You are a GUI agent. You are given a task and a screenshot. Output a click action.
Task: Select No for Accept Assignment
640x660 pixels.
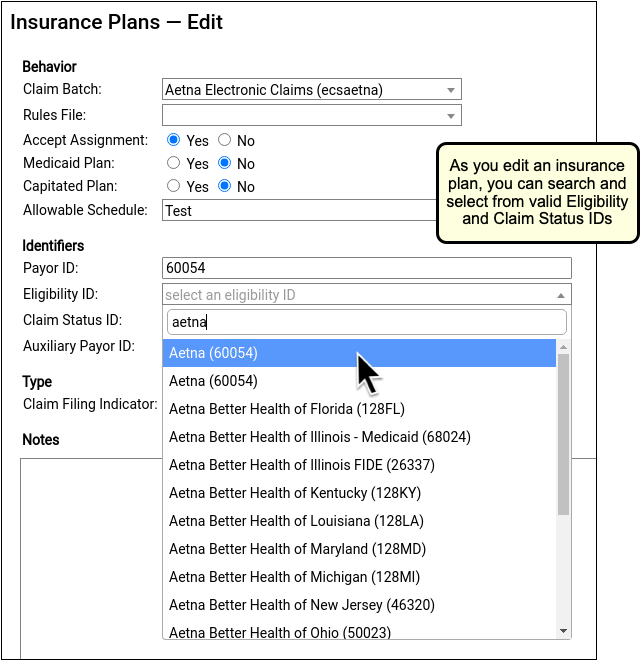click(x=224, y=140)
